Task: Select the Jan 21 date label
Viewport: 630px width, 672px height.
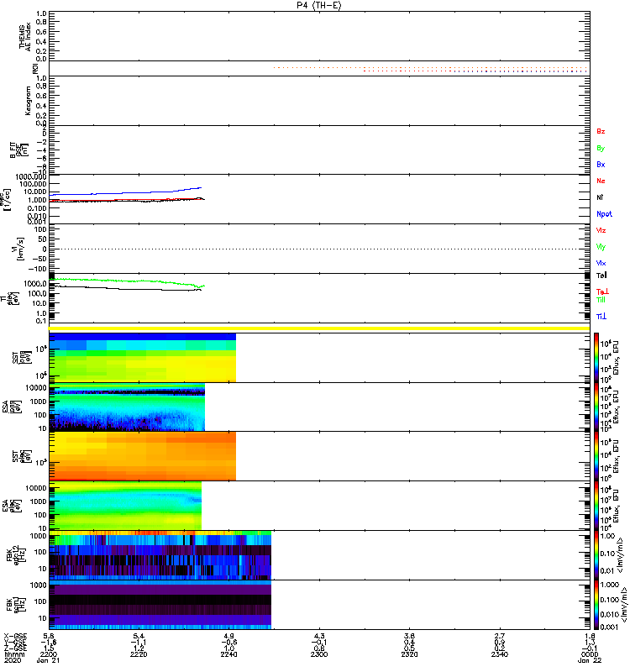Action: click(48, 660)
